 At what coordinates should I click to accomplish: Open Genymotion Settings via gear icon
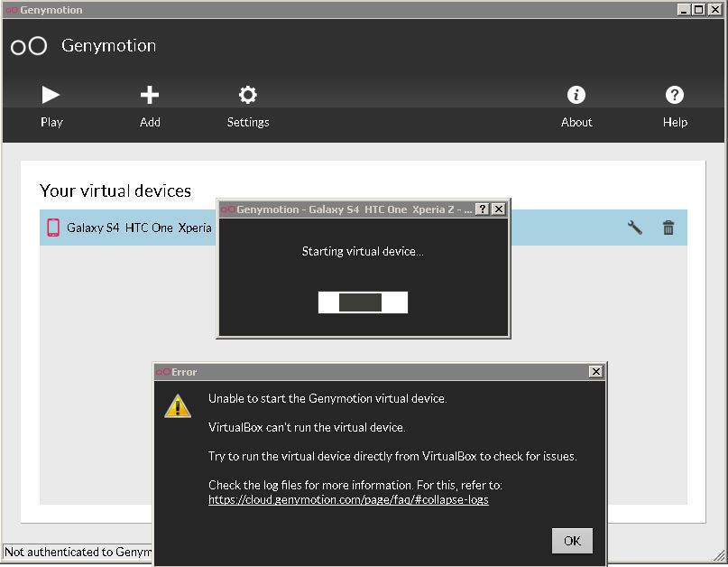coord(247,94)
